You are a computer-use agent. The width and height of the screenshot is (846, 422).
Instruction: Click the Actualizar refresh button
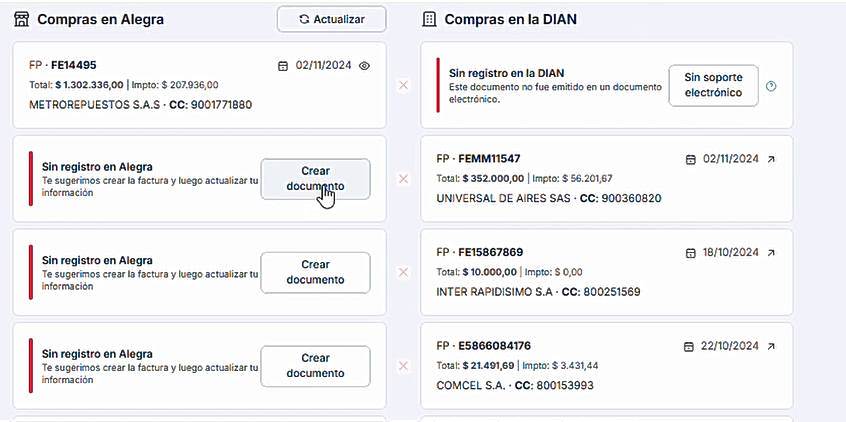(332, 19)
